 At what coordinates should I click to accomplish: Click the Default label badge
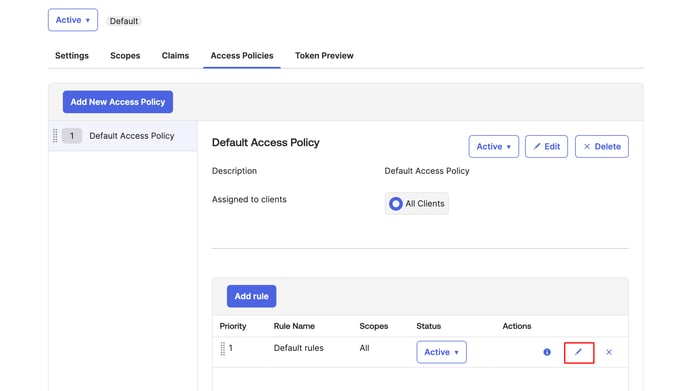point(124,21)
